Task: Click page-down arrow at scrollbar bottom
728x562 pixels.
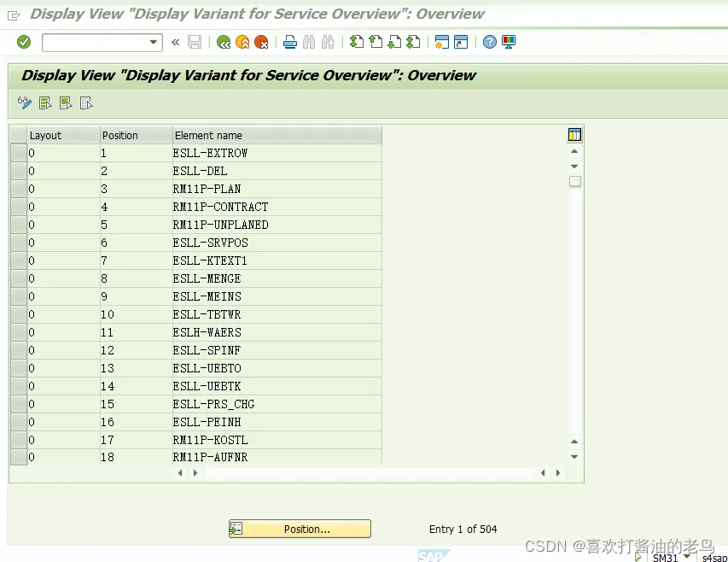Action: 574,457
